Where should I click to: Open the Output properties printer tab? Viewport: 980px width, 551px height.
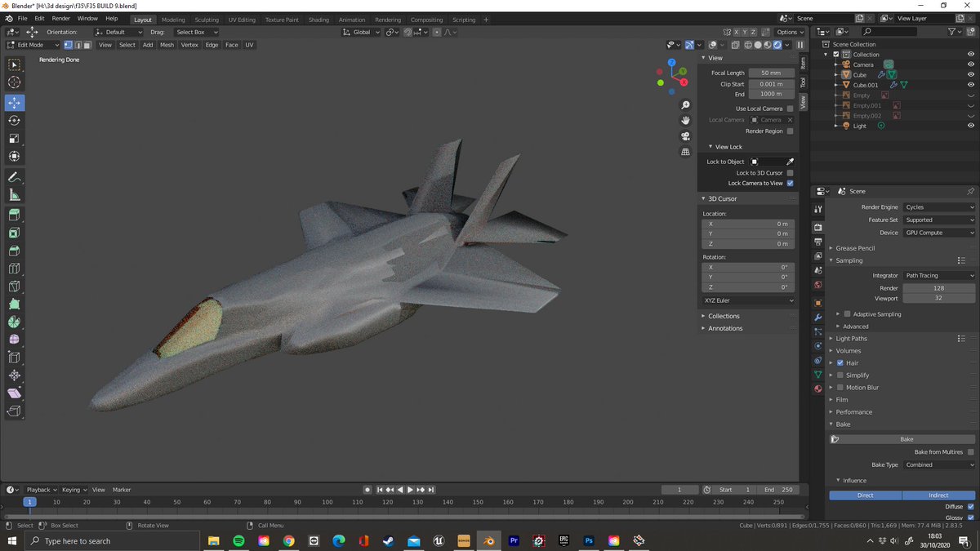tap(818, 242)
